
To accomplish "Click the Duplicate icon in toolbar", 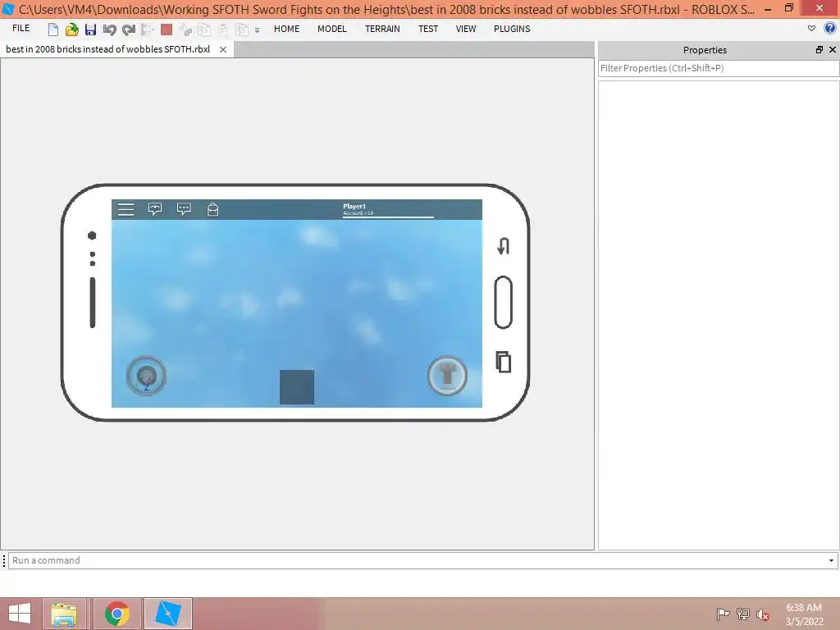I will [x=242, y=30].
